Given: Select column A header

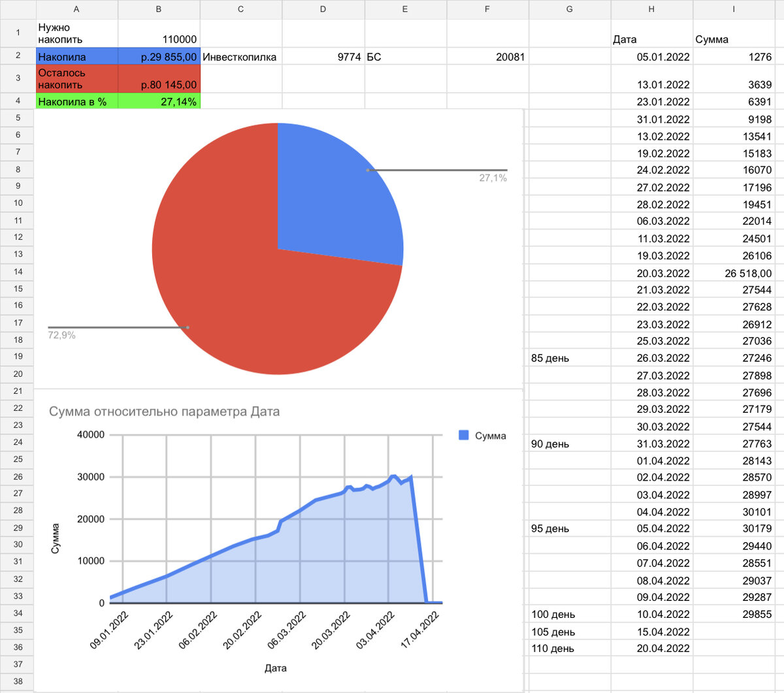Looking at the screenshot, I should [77, 9].
